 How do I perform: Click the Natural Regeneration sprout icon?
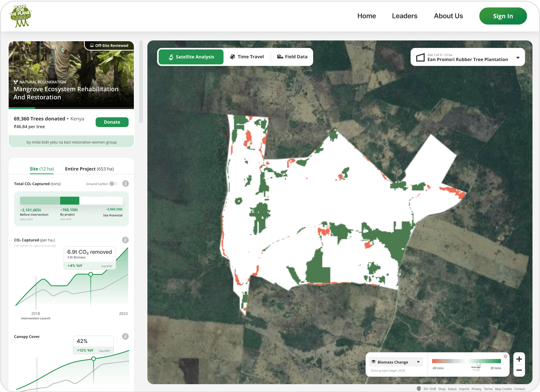16,82
